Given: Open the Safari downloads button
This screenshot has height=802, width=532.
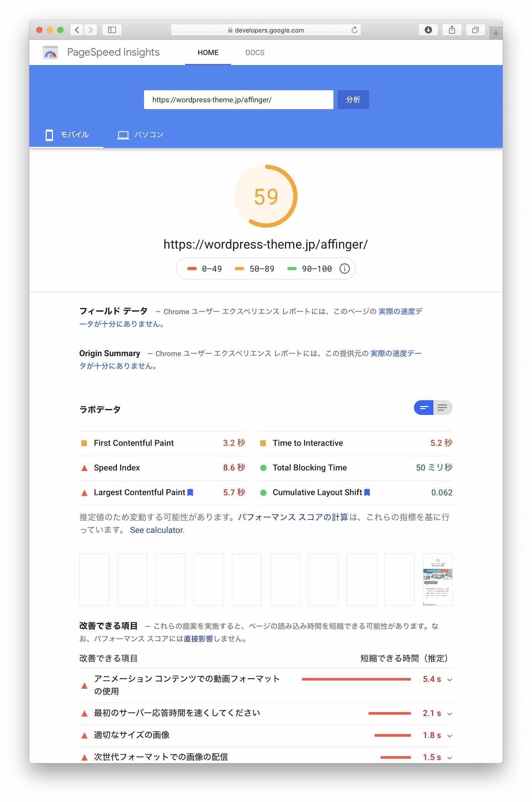Looking at the screenshot, I should point(428,30).
